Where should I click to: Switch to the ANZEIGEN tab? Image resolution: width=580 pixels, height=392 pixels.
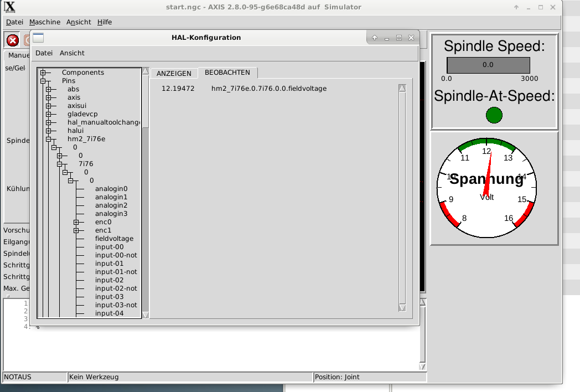click(x=174, y=74)
